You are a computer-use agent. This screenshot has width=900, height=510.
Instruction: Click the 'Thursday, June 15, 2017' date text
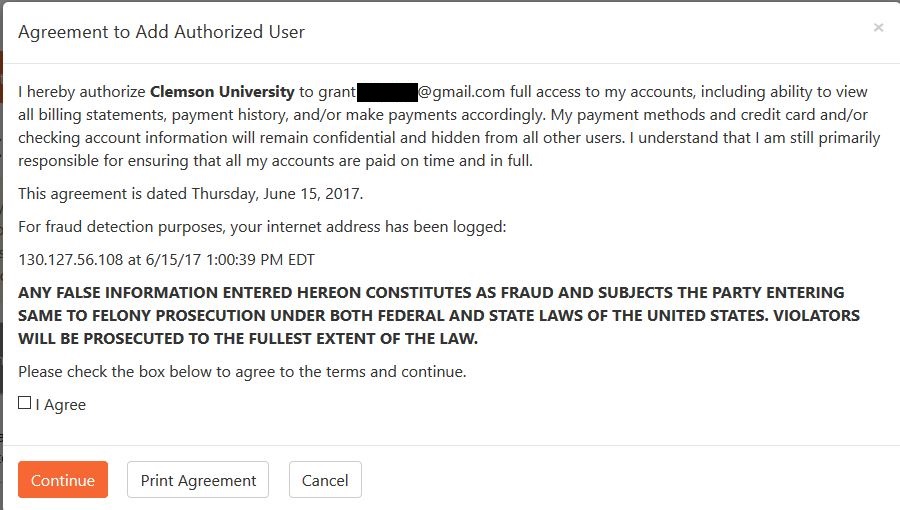pyautogui.click(x=277, y=194)
